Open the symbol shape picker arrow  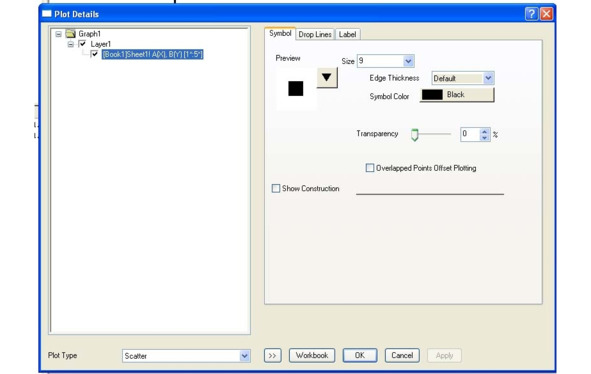[x=327, y=78]
